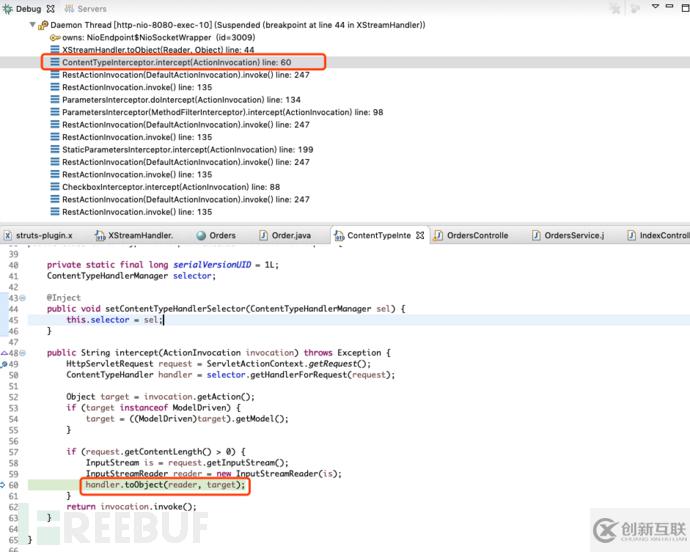
Task: Click the Daemon Thread suspended-thread icon
Action: pos(43,25)
